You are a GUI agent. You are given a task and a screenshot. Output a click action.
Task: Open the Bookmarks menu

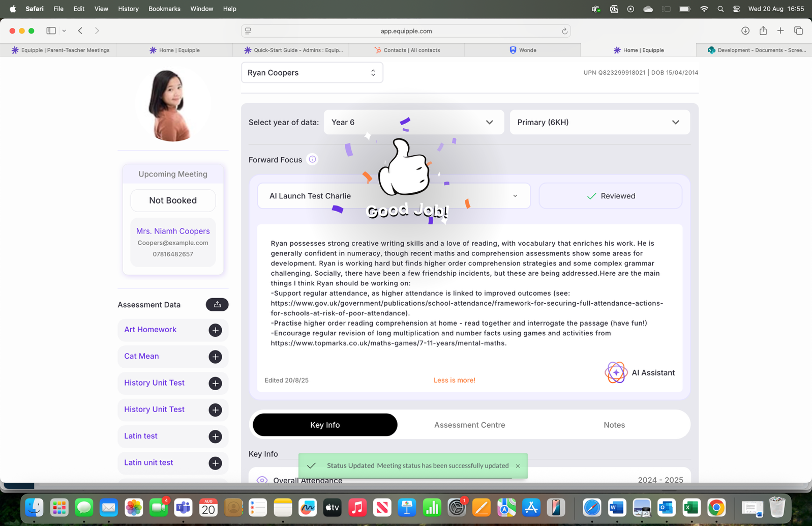(164, 9)
